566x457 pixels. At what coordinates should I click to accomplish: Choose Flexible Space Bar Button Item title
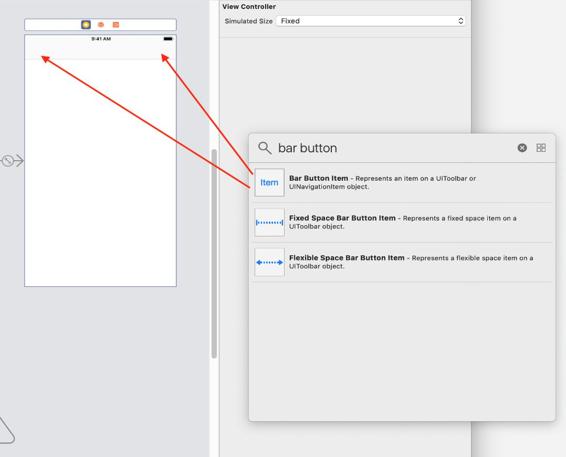point(347,258)
